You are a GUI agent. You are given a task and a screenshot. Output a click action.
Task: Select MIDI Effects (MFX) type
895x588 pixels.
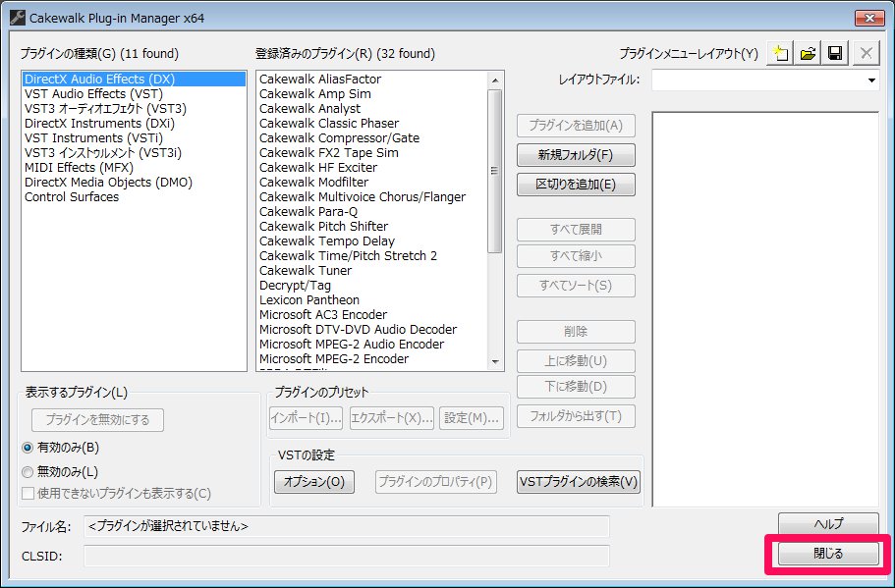[135, 168]
